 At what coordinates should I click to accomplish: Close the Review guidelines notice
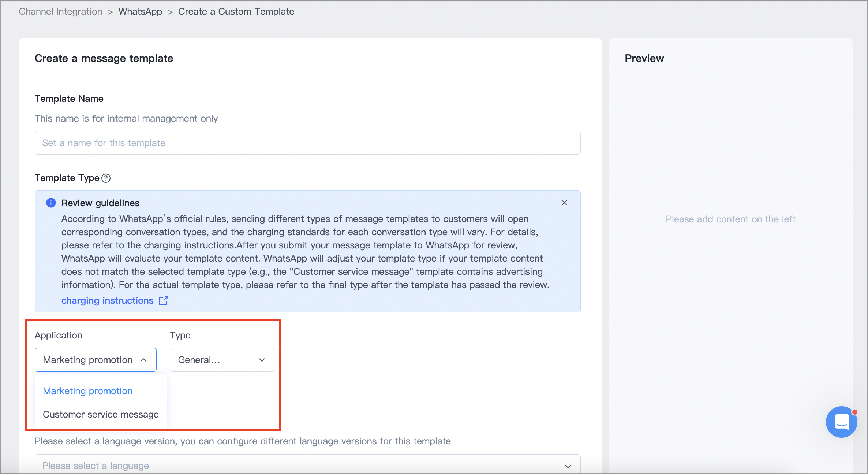pos(564,203)
